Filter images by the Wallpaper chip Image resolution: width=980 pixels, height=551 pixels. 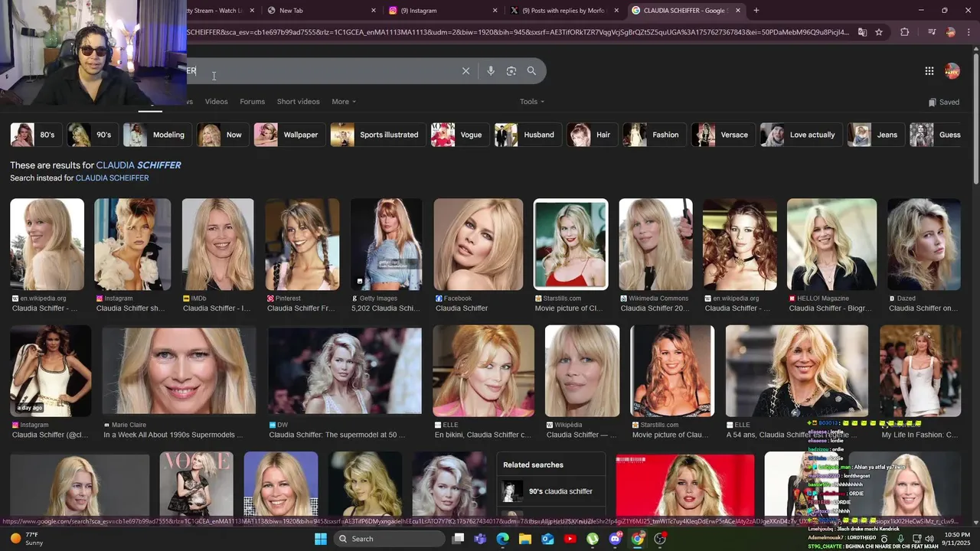289,135
